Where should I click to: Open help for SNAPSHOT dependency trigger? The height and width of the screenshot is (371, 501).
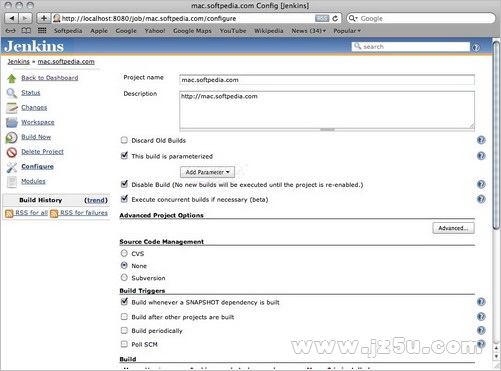(x=481, y=302)
